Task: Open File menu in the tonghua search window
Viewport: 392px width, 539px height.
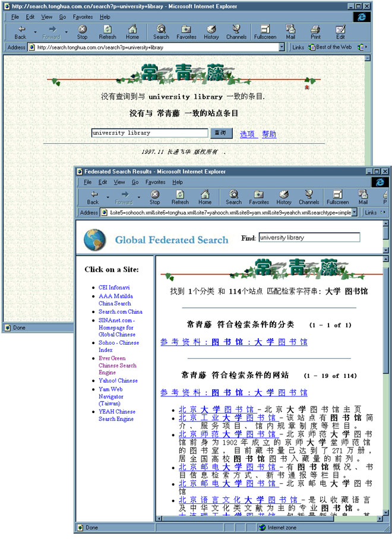Action: click(15, 17)
